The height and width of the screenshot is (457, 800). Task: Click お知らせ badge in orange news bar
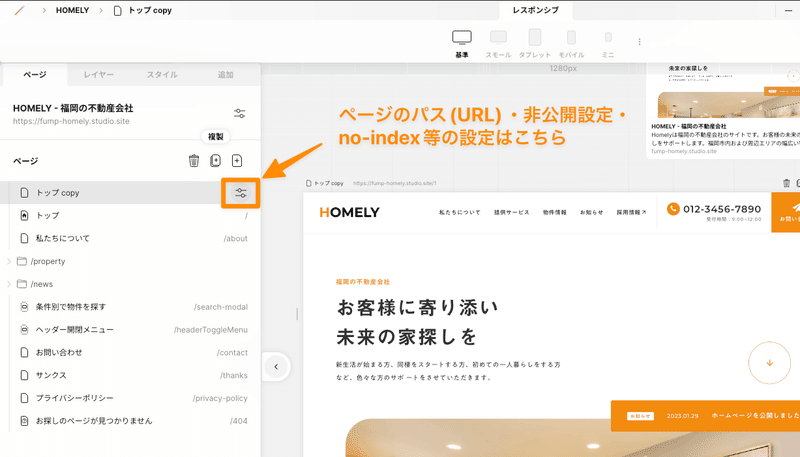(640, 416)
